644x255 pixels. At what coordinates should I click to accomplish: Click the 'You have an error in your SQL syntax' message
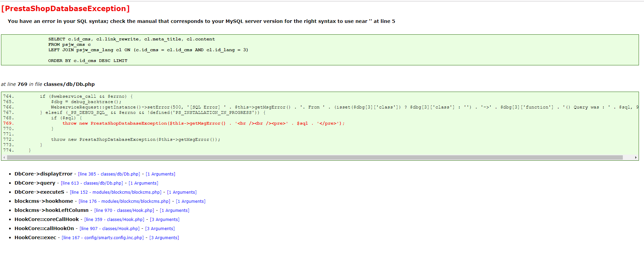pyautogui.click(x=201, y=21)
